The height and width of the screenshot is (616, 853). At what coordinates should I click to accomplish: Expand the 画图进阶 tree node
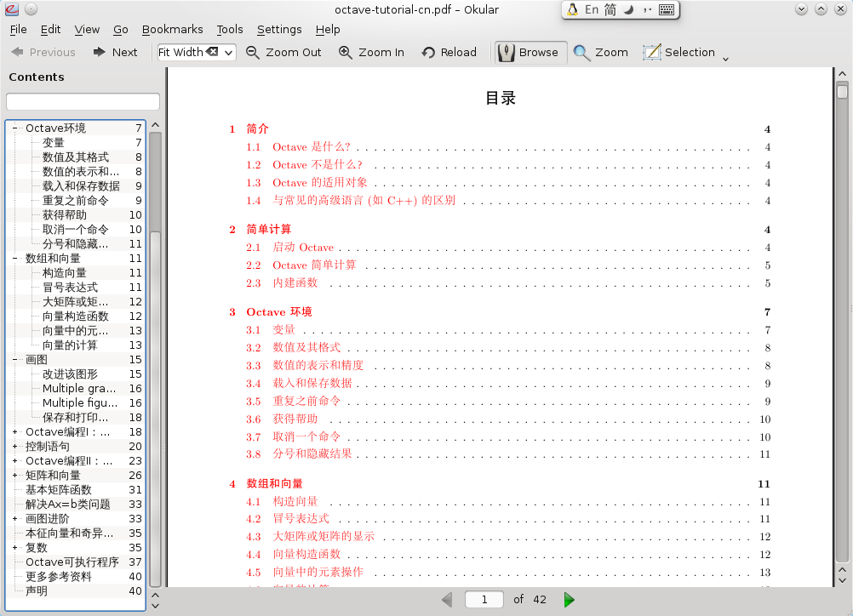14,519
